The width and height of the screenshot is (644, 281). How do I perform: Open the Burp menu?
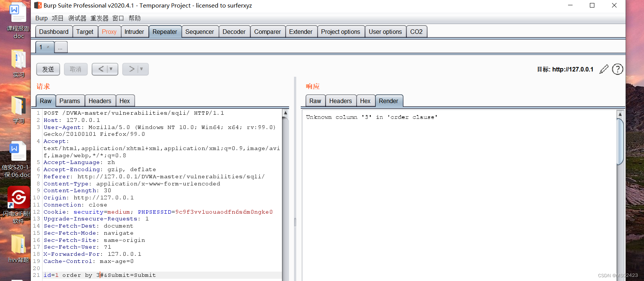(41, 18)
